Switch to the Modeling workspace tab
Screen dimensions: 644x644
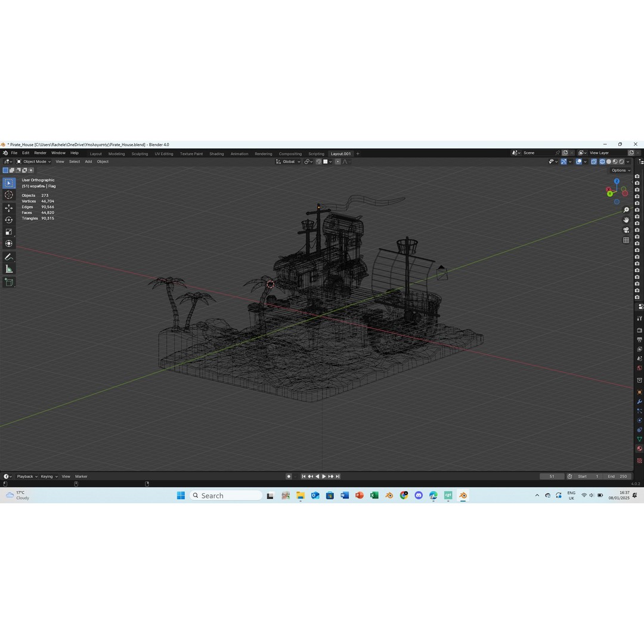[116, 154]
